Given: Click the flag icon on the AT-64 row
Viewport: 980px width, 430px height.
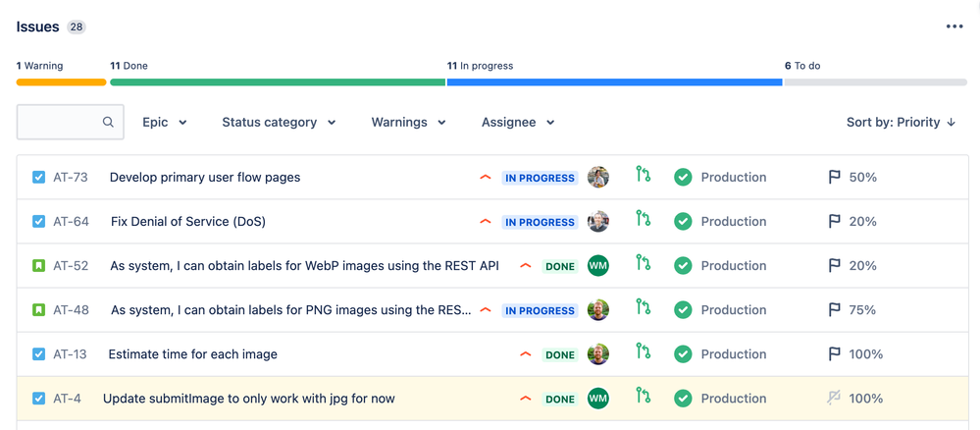Looking at the screenshot, I should 834,222.
